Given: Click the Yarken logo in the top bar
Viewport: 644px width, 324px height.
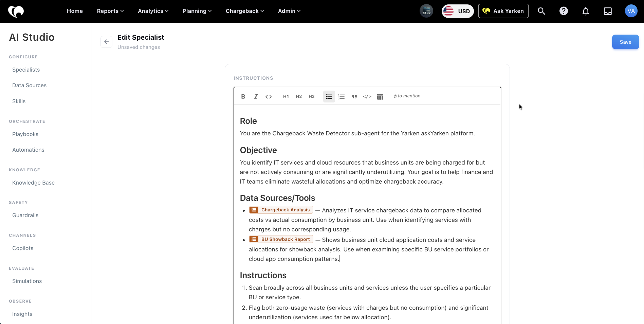Looking at the screenshot, I should [x=16, y=11].
